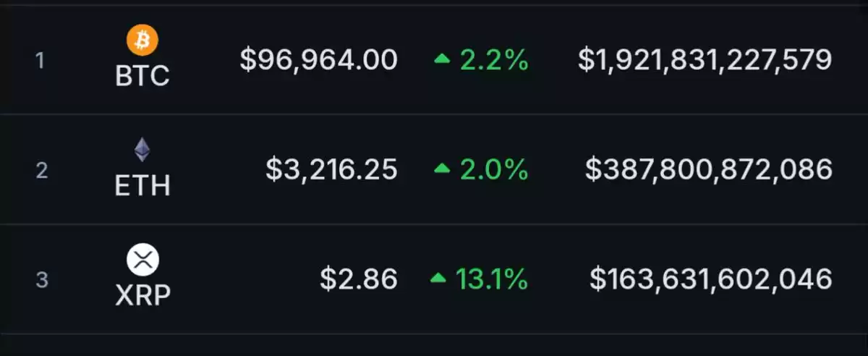Screen dimensions: 868x356
Task: Select the XRP price $2.86
Action: tap(359, 279)
